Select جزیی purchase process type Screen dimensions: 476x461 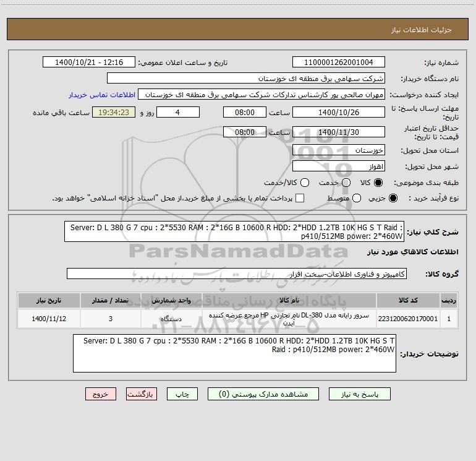(394, 198)
